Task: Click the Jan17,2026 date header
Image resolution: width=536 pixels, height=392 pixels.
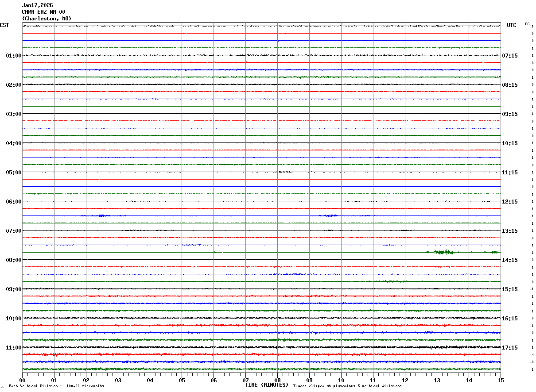Action: pos(37,5)
